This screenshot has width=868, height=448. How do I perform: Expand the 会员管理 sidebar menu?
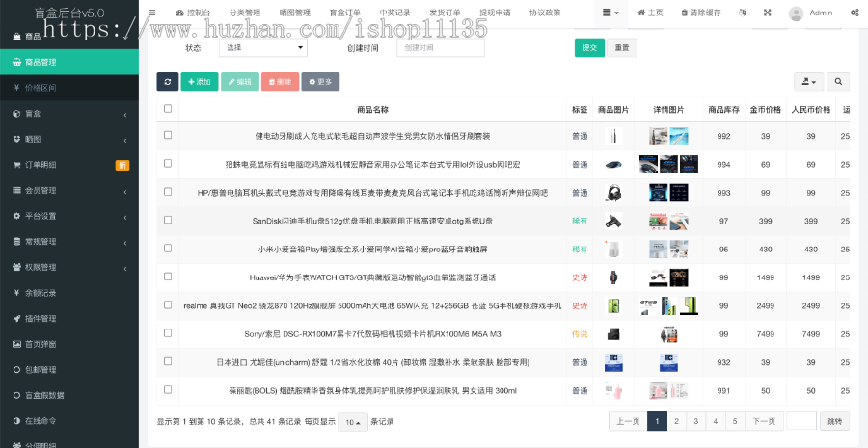pos(69,190)
